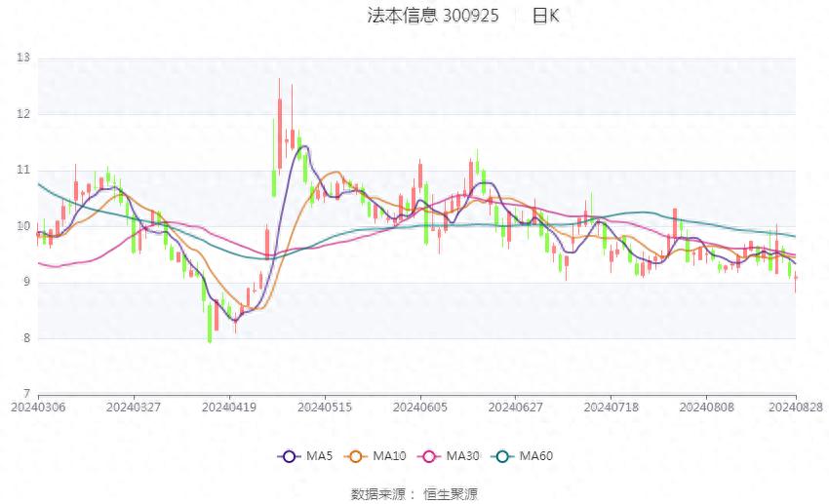Click x-axis date label 20240828
Viewport: 829px width, 504px height.
click(x=796, y=407)
